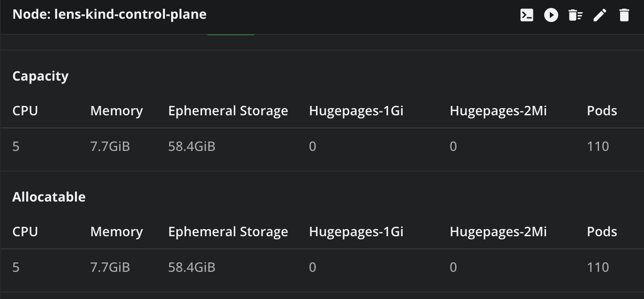
Task: Click the Allocatable section heading
Action: click(x=49, y=197)
